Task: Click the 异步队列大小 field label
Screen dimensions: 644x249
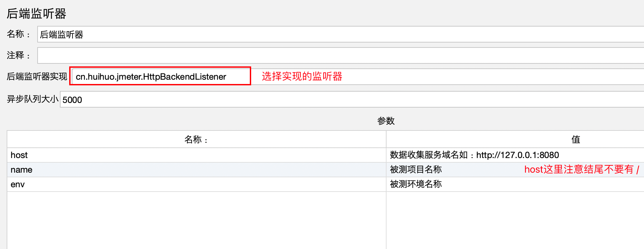Action: pos(33,99)
